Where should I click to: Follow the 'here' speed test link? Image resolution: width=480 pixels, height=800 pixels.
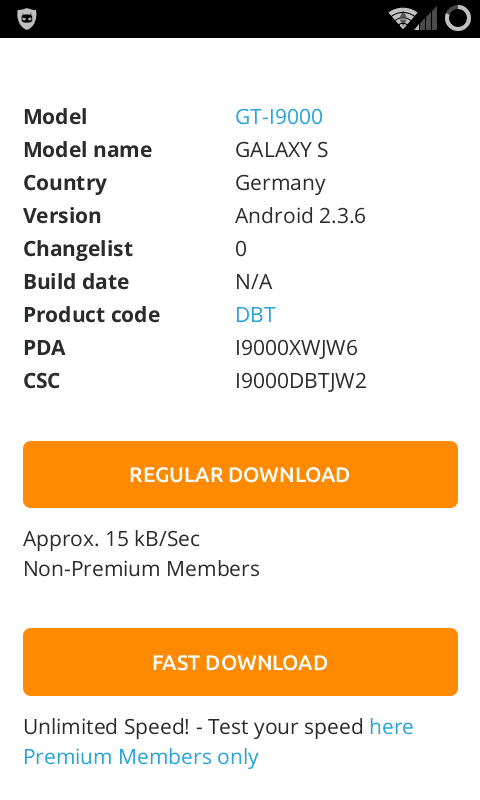click(x=391, y=727)
